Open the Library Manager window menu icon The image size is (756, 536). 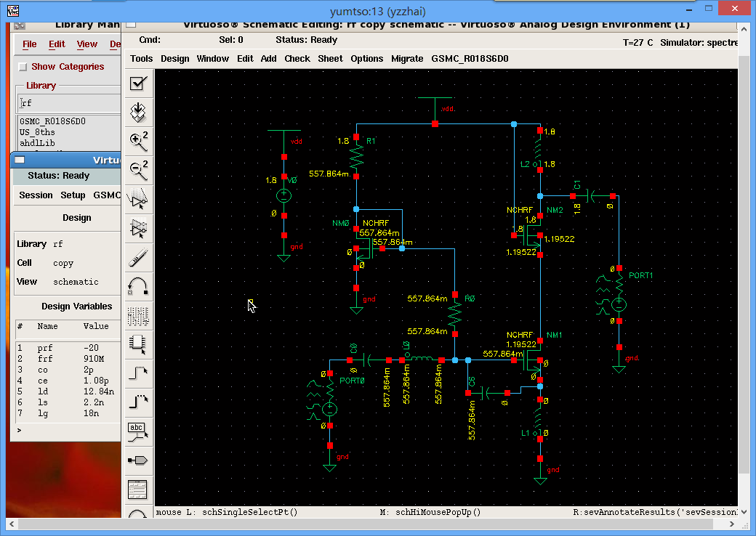[x=20, y=25]
